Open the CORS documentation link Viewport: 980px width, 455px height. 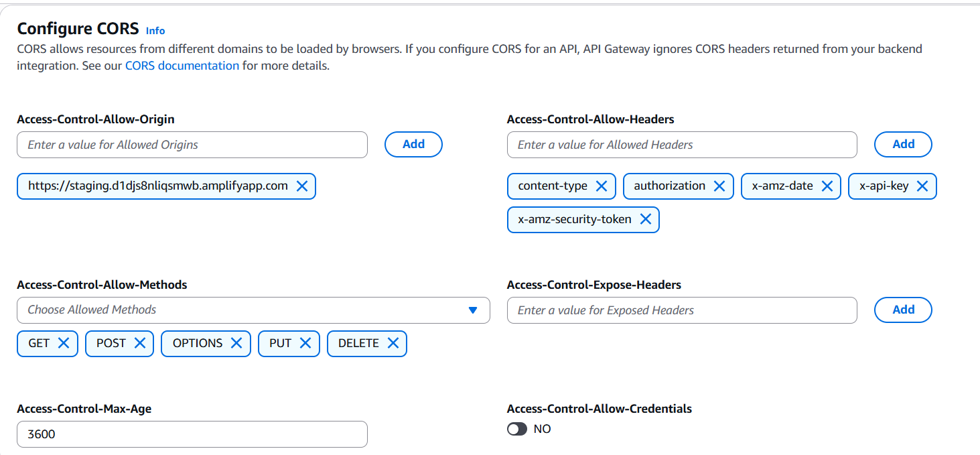pyautogui.click(x=182, y=66)
